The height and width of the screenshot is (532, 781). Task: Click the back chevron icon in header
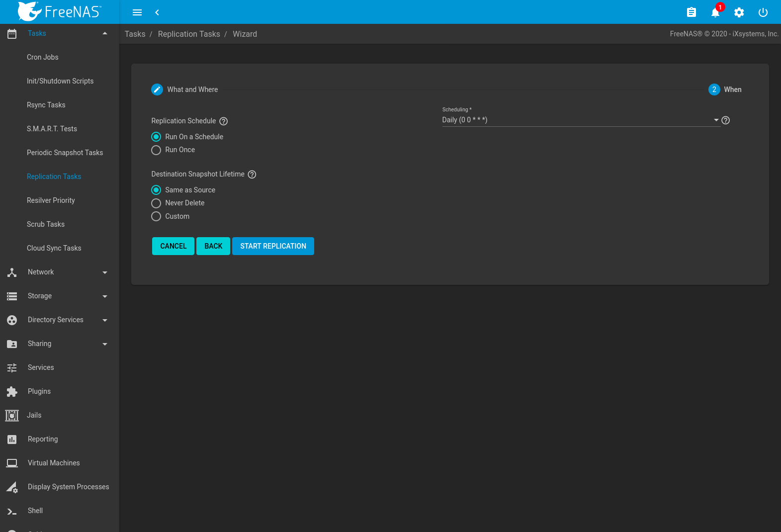pyautogui.click(x=157, y=12)
